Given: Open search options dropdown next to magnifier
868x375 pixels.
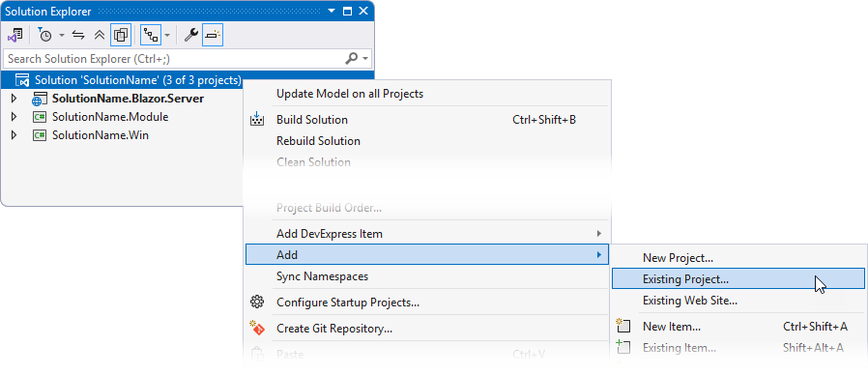Looking at the screenshot, I should (365, 58).
